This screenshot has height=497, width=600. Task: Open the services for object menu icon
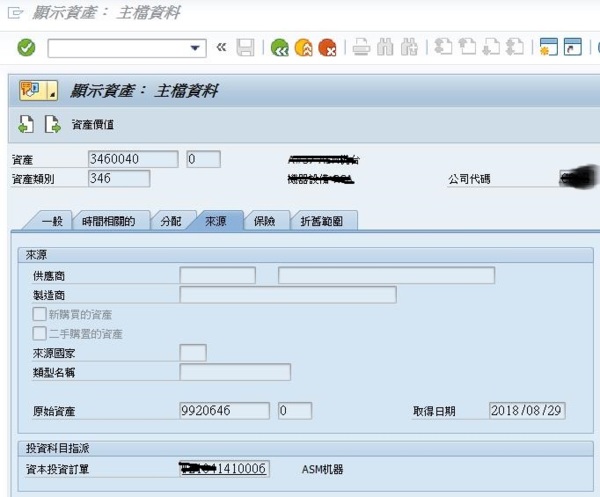pos(38,91)
